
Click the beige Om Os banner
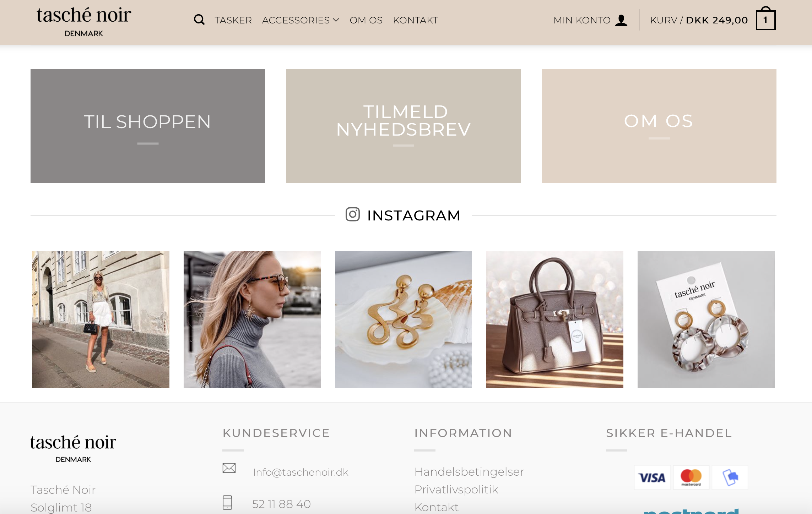(x=659, y=126)
